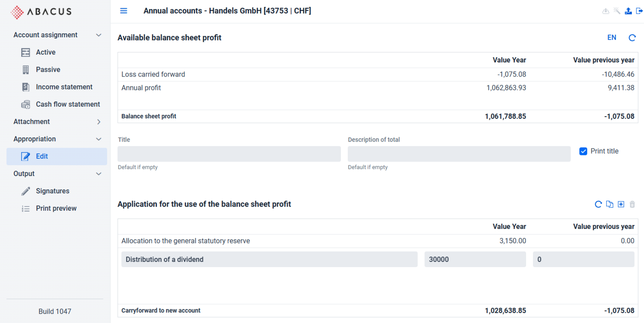Open the hamburger menu beside Annual accounts

[124, 11]
